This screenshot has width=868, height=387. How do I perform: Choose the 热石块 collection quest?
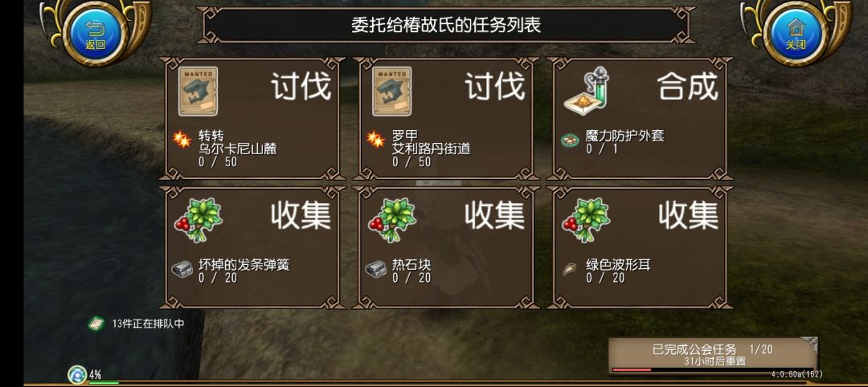click(x=445, y=247)
